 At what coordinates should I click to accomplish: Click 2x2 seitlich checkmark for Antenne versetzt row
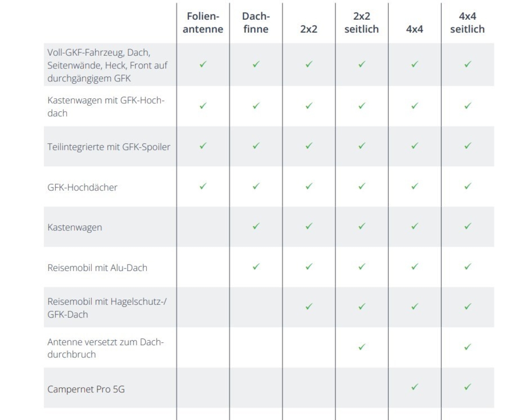[x=362, y=347]
